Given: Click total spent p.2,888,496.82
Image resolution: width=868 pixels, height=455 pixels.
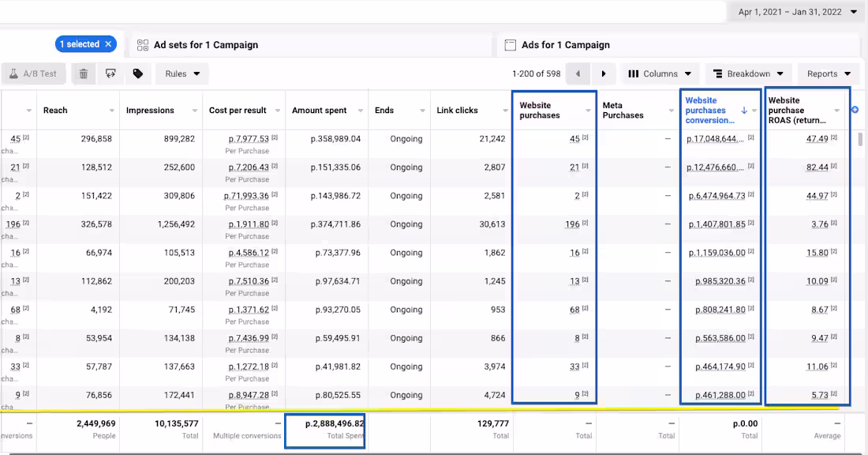Looking at the screenshot, I should point(335,423).
